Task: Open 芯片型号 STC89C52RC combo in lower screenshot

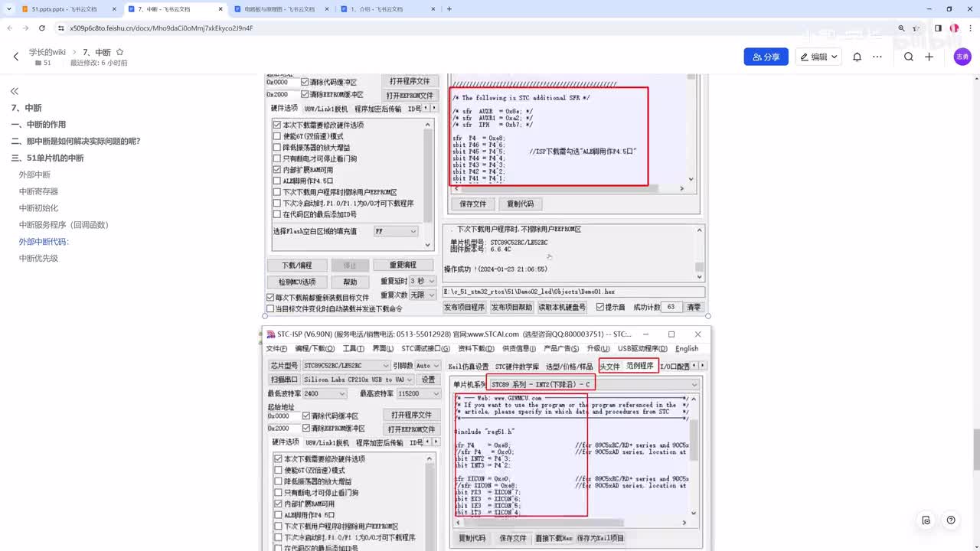Action: click(346, 366)
